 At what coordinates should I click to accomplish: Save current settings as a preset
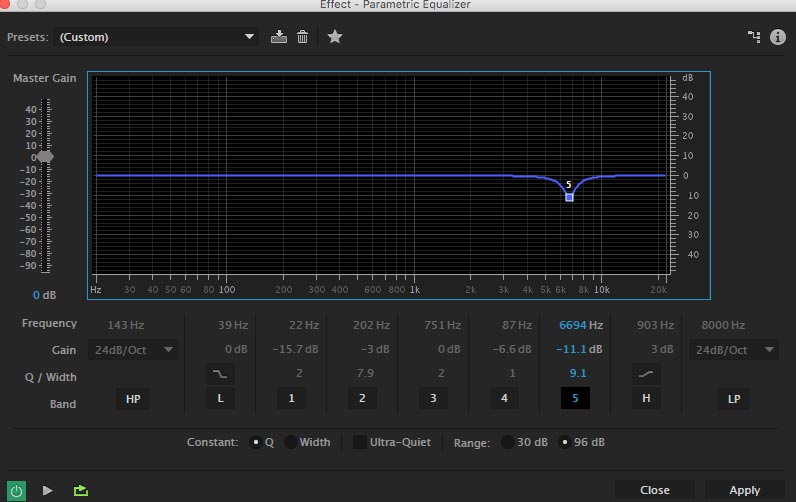pos(279,37)
